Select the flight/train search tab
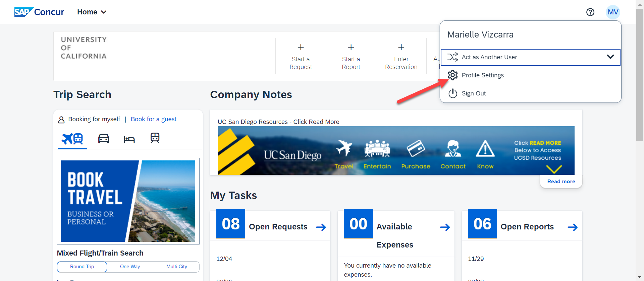The height and width of the screenshot is (281, 644). coord(72,139)
